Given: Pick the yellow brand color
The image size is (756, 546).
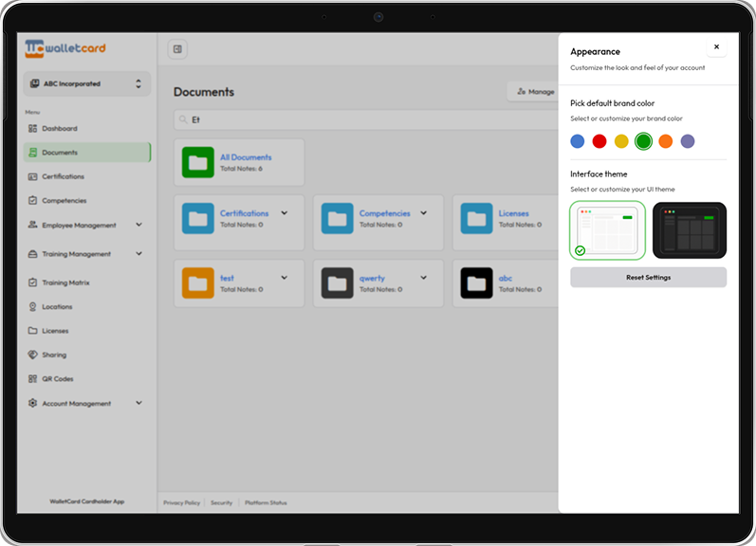Looking at the screenshot, I should [621, 141].
